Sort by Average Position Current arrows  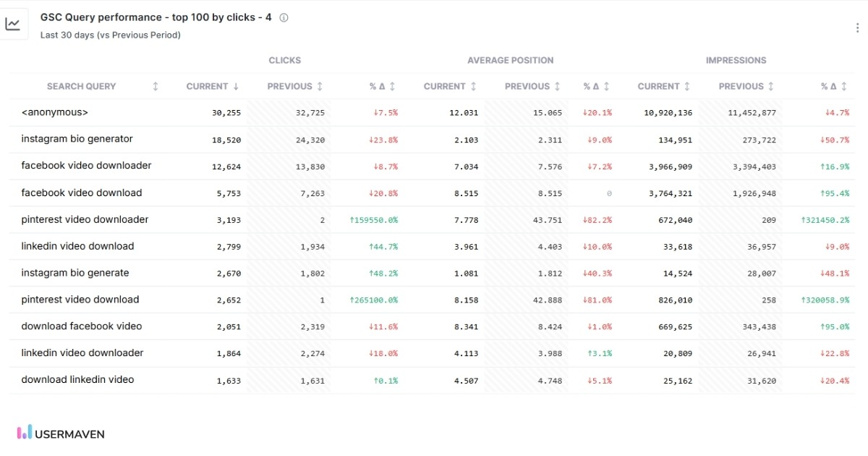(x=473, y=87)
